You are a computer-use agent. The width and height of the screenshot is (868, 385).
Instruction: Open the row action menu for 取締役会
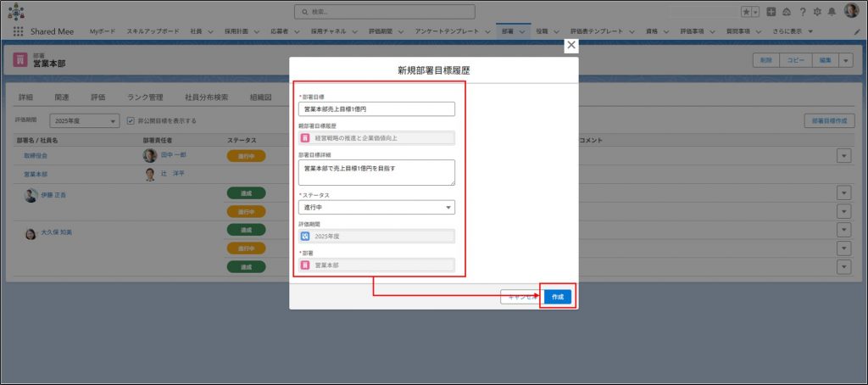[843, 155]
